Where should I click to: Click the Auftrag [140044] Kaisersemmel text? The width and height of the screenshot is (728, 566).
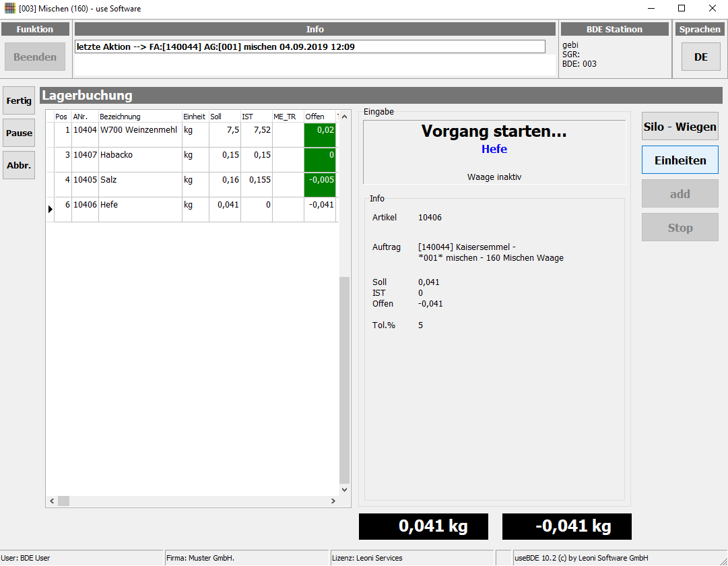467,247
